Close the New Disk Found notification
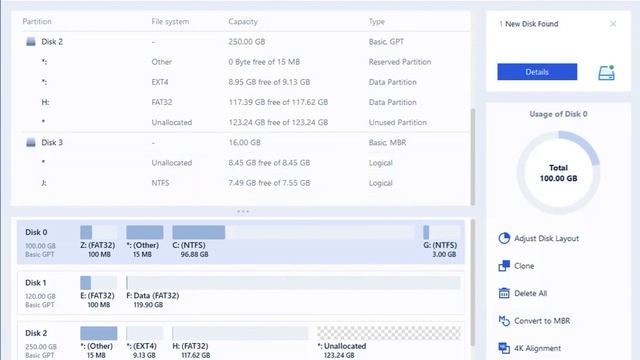This screenshot has height=360, width=640. [x=613, y=24]
